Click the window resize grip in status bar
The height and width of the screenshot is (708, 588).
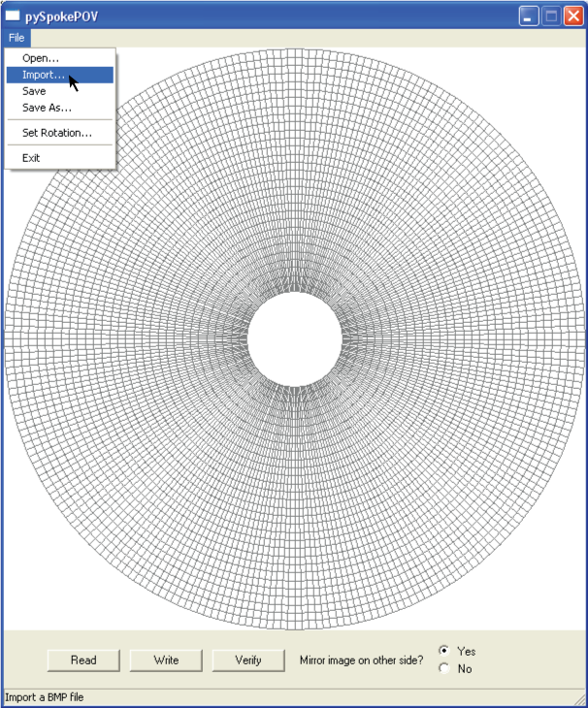(578, 698)
